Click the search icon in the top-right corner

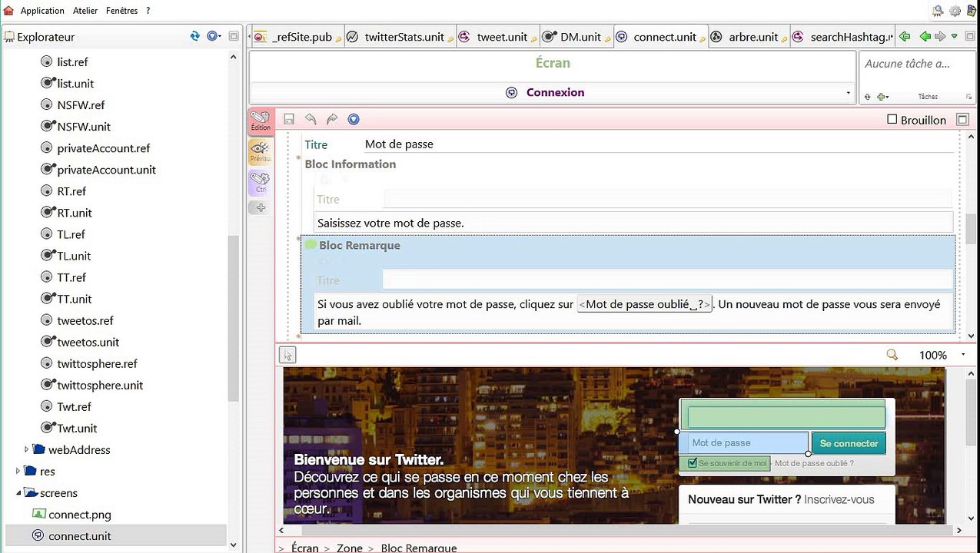(938, 11)
